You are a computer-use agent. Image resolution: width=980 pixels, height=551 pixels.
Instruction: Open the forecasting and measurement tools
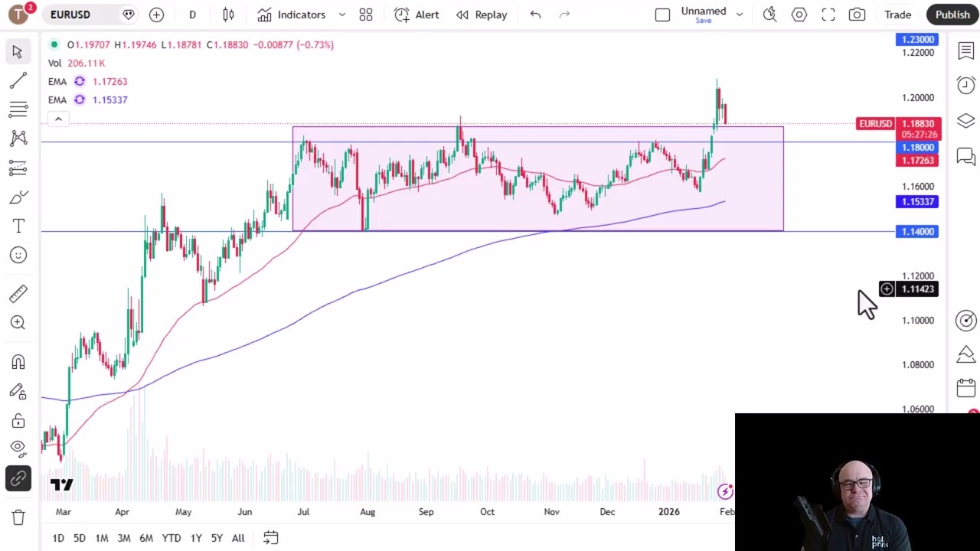coord(18,168)
